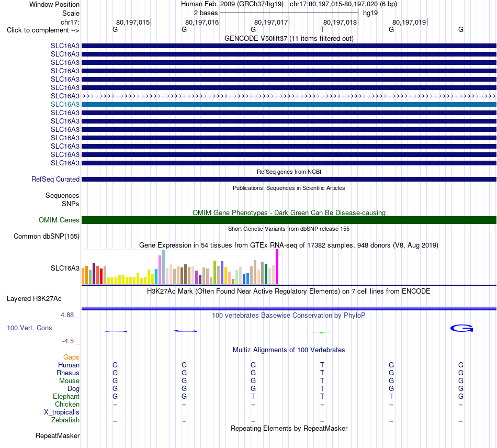497x448 pixels.
Task: Select the 'X_tropicalis' alignment row label
Action: [62, 412]
